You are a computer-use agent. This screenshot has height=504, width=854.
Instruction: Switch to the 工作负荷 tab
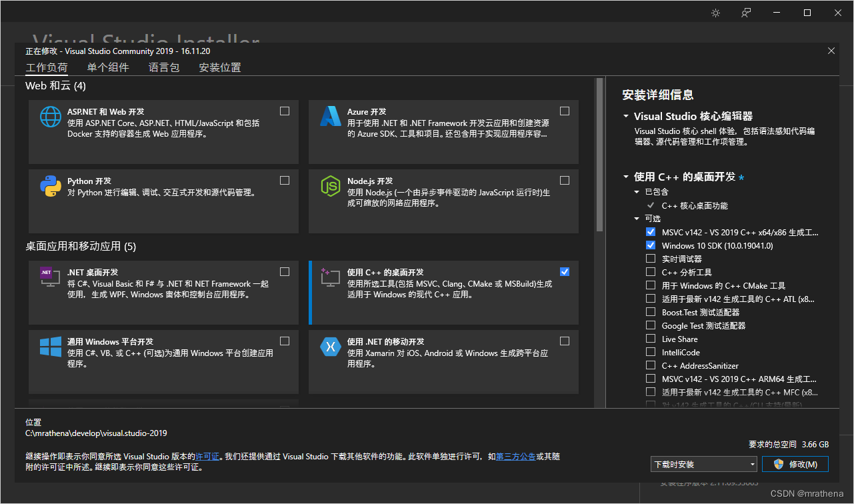47,67
